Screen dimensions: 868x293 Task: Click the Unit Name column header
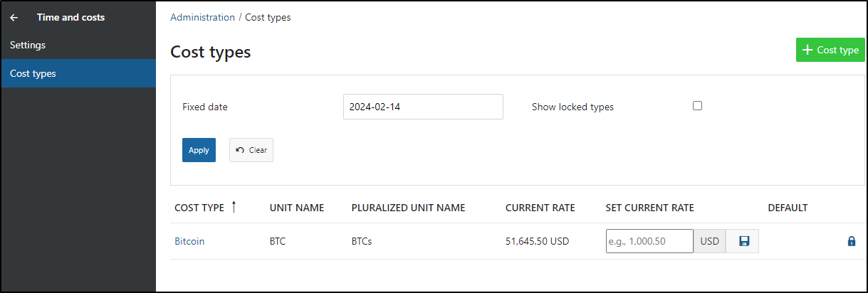(297, 208)
